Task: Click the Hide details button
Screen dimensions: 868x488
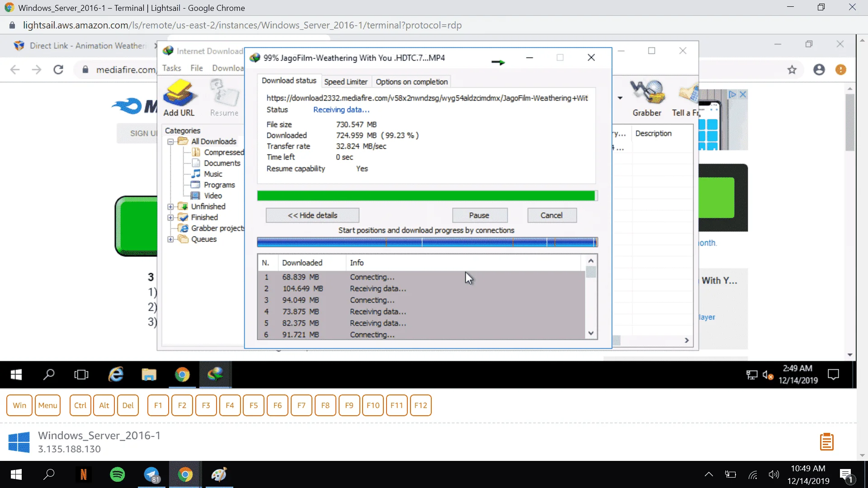Action: (x=312, y=216)
